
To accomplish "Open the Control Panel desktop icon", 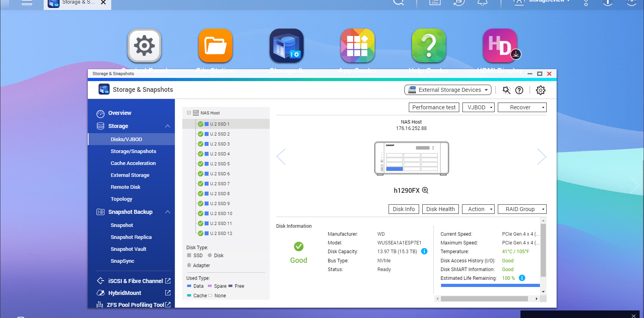I will (x=144, y=46).
